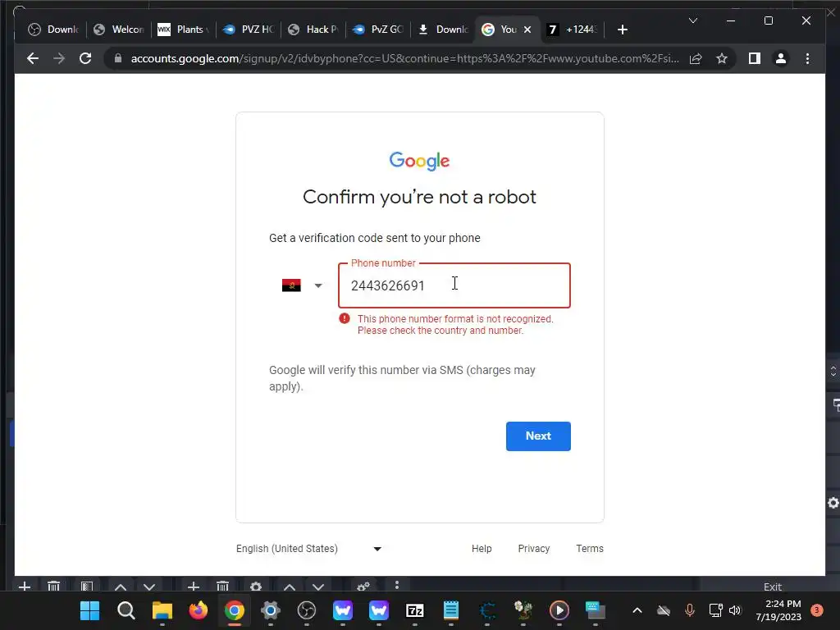Click the red error exclamation icon
Image resolution: width=840 pixels, height=630 pixels.
point(345,319)
